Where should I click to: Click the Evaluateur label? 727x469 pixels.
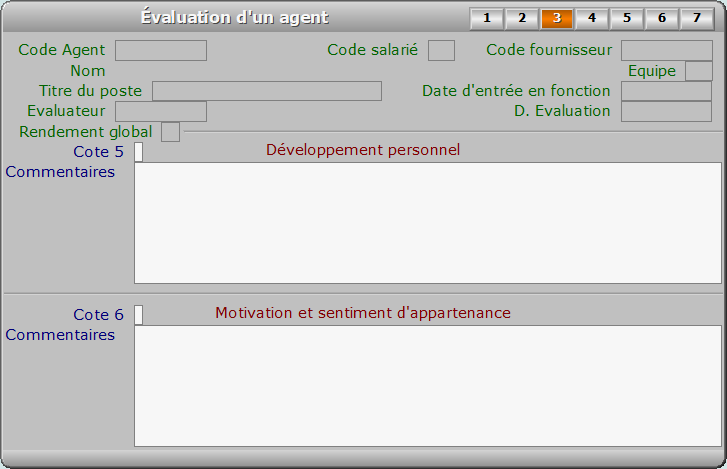pyautogui.click(x=66, y=111)
